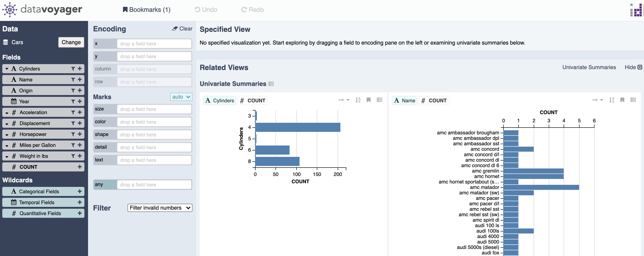644x256 pixels.
Task: Click the Change dataset button
Action: 71,42
